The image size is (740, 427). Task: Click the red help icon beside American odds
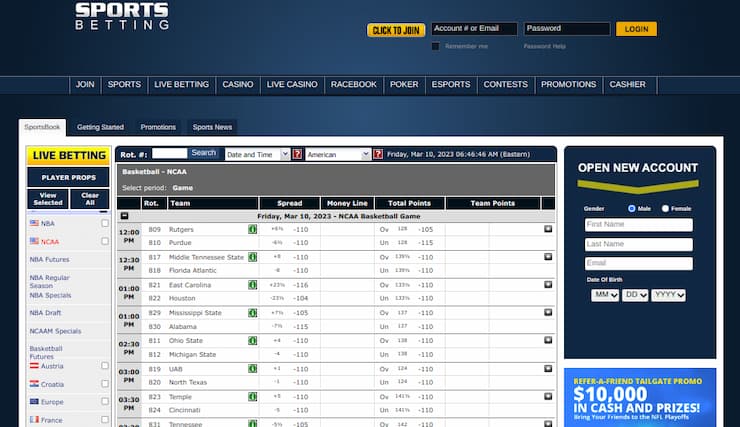(x=378, y=154)
